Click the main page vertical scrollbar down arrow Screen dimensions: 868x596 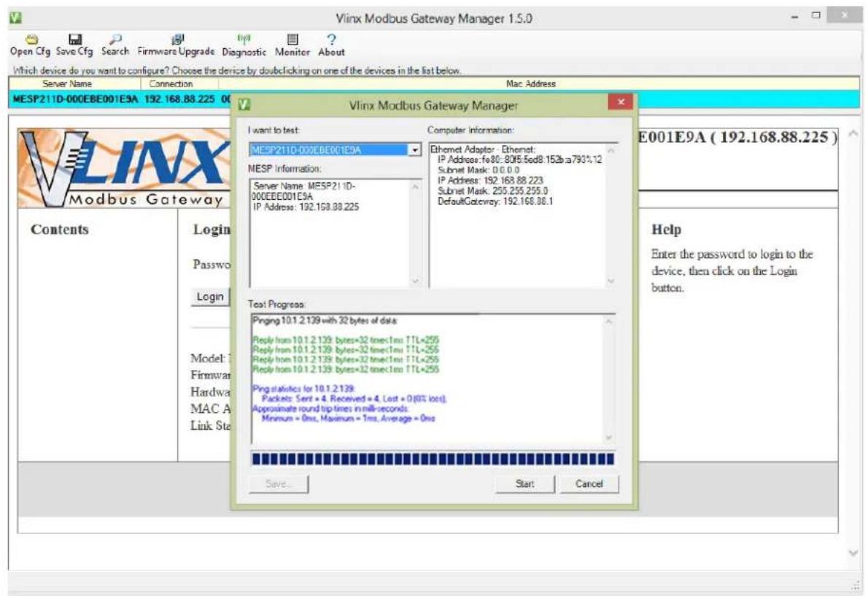(853, 552)
